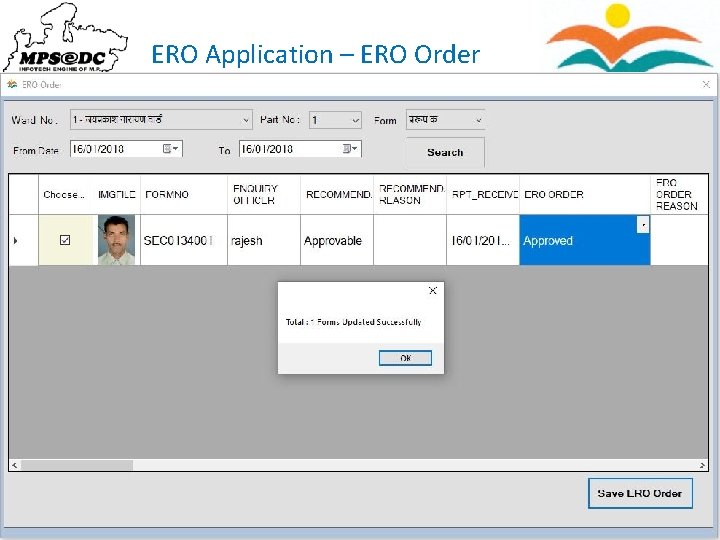Click the RPT_RECEIVE column header
This screenshot has height=540, width=720.
coord(483,194)
